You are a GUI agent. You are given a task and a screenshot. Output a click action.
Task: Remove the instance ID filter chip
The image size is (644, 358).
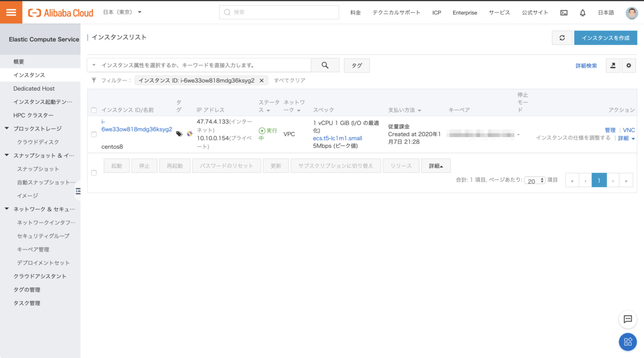261,81
